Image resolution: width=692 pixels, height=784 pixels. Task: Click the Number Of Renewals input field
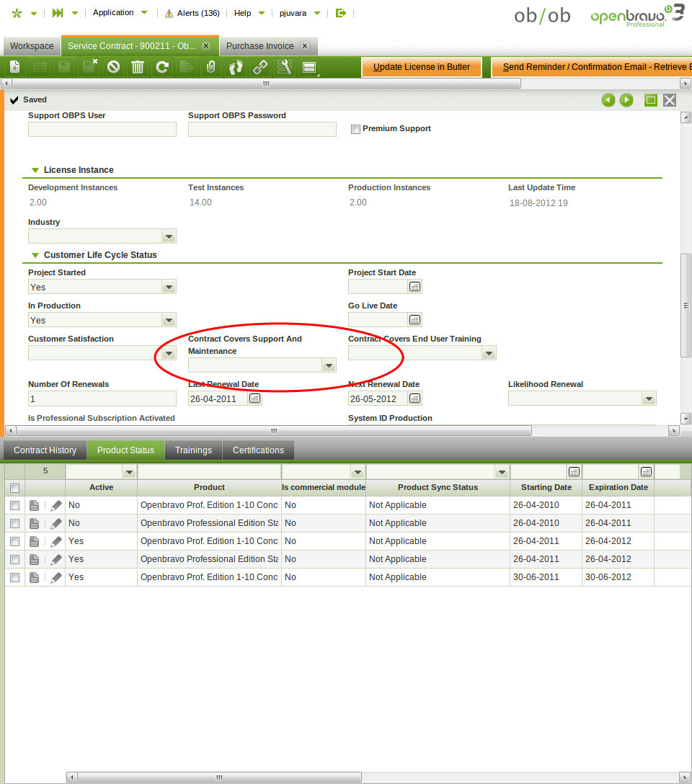click(x=102, y=398)
